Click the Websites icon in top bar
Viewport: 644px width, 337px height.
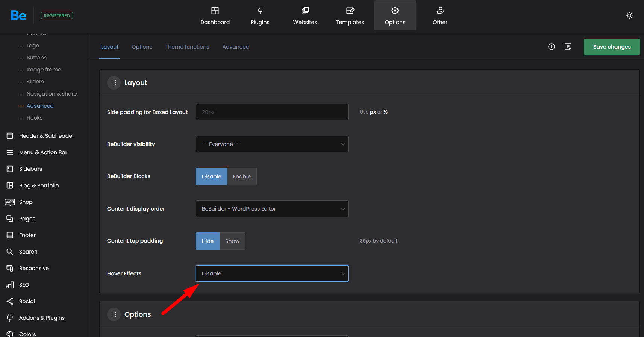305,11
